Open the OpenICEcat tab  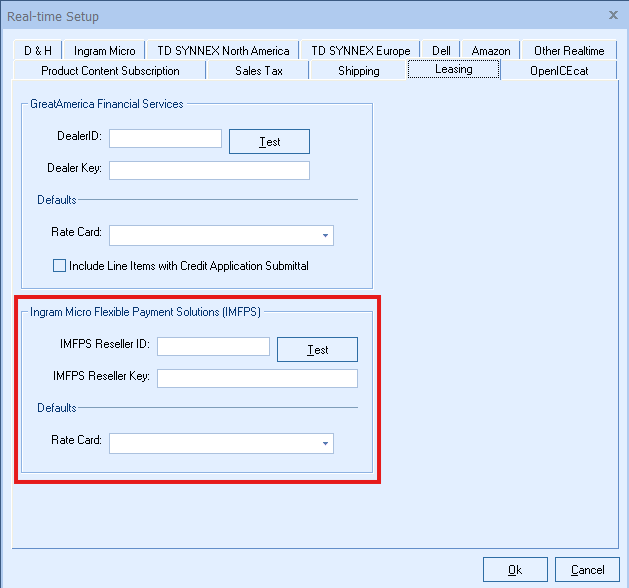click(559, 71)
